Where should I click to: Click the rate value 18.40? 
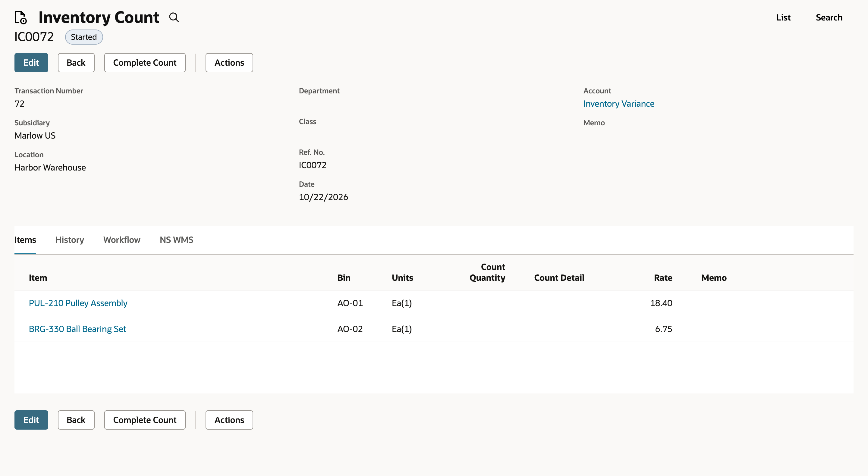[661, 303]
